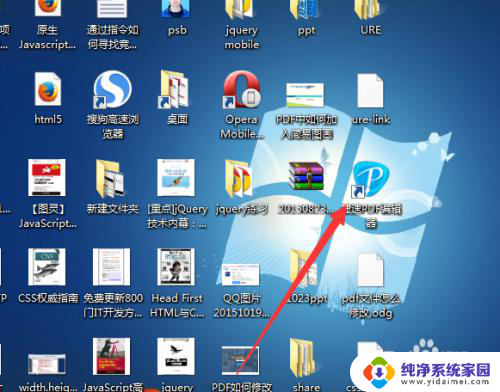This screenshot has height=392, width=500.
Task: Open the jquery练习 folder
Action: click(239, 179)
